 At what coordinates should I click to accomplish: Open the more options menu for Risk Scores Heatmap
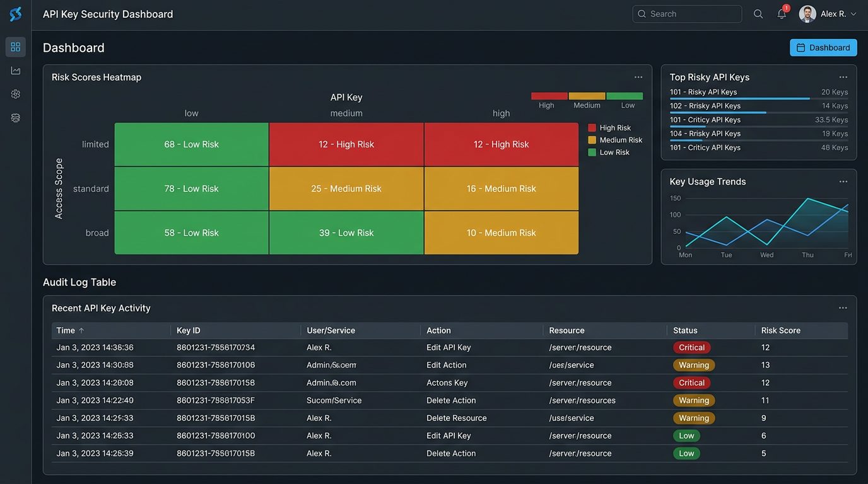tap(638, 77)
